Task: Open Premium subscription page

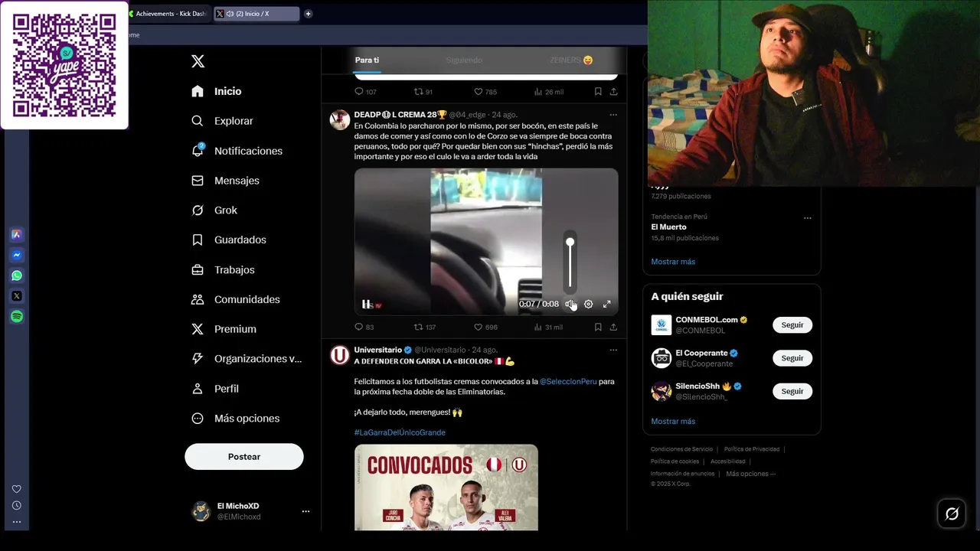Action: coord(224,329)
